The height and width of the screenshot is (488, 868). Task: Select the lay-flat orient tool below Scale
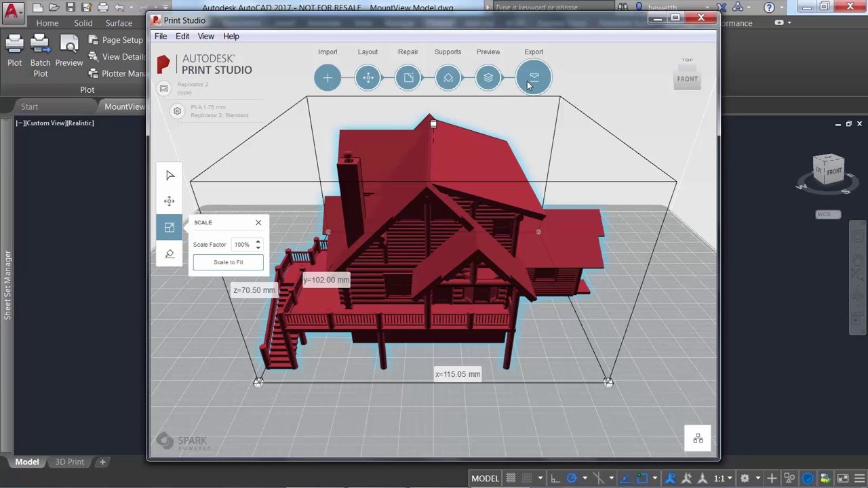[170, 253]
